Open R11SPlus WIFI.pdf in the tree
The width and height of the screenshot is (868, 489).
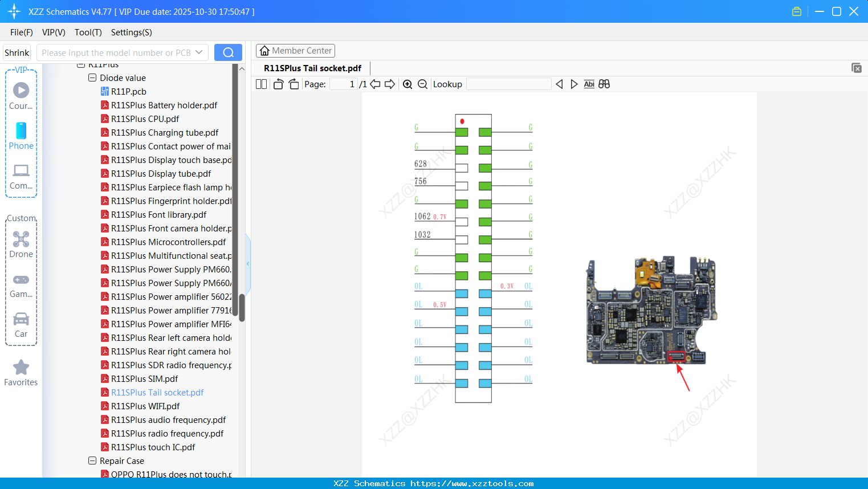(x=145, y=406)
